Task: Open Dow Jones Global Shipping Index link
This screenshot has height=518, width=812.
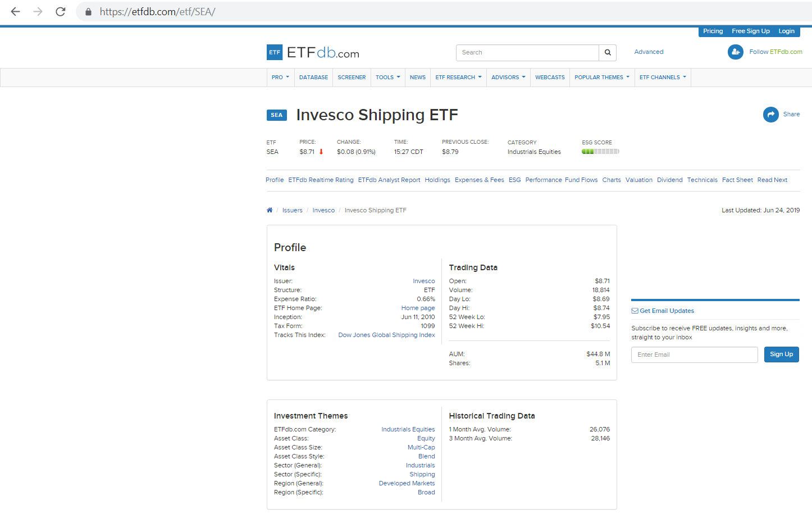Action: [x=386, y=335]
